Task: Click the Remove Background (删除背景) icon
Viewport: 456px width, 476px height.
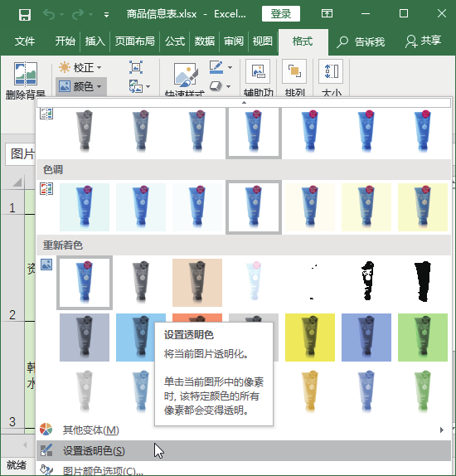Action: (x=26, y=74)
